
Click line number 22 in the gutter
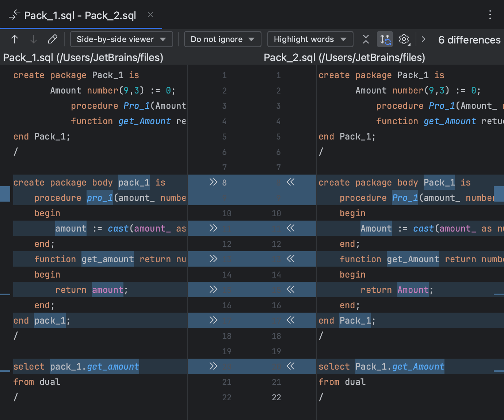(276, 397)
